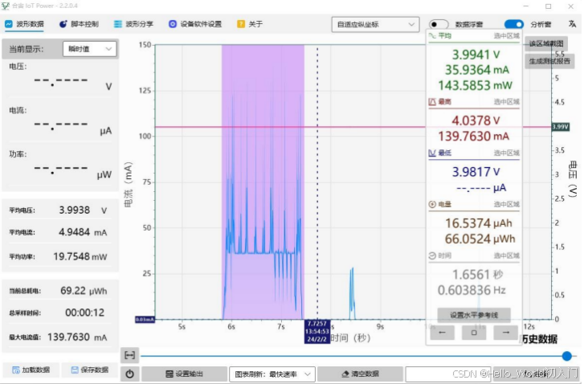This screenshot has width=588, height=384.
Task: Click the purple selected waveform region
Action: pyautogui.click(x=263, y=182)
